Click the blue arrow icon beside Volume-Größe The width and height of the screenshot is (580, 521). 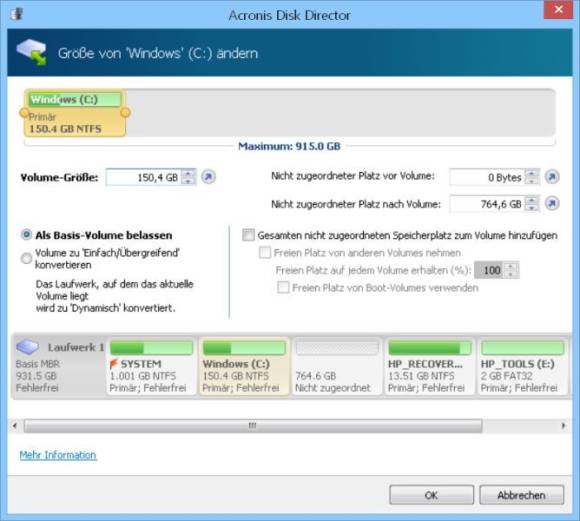coord(209,177)
